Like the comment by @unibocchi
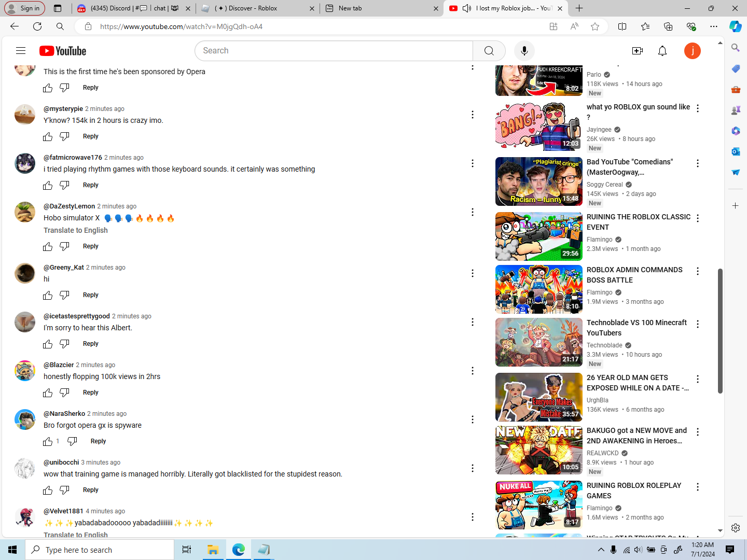The image size is (747, 560). click(x=48, y=490)
